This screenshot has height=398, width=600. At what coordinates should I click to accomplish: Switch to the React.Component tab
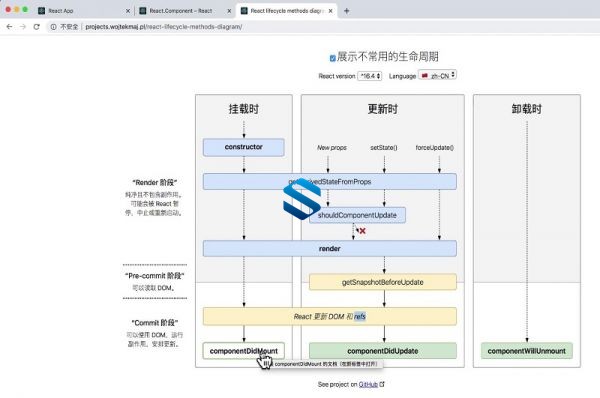[185, 11]
